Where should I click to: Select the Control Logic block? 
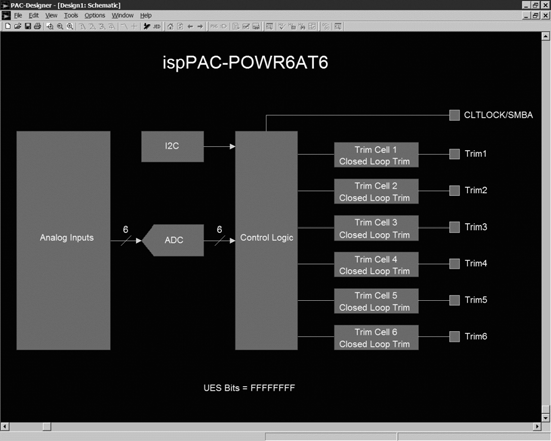click(266, 240)
